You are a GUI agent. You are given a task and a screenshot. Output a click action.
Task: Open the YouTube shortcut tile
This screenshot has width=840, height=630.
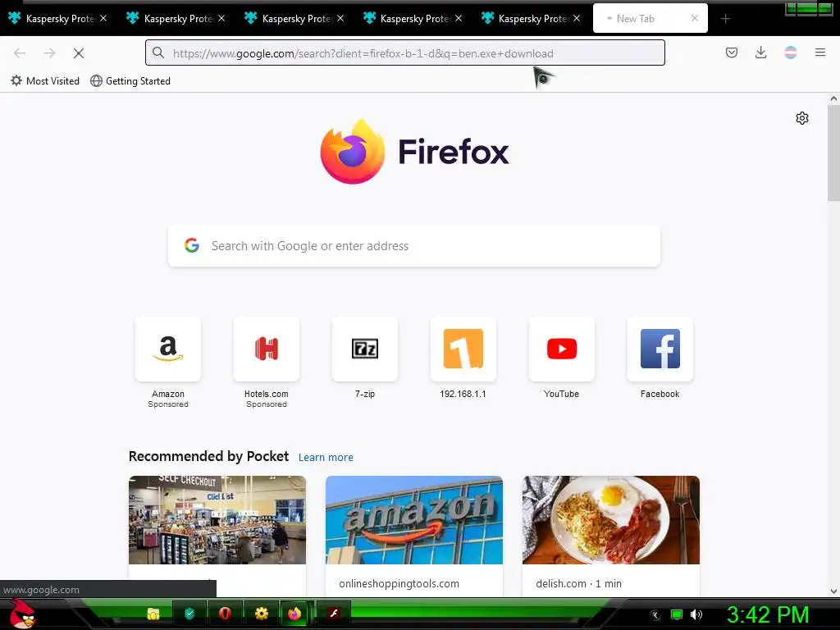561,349
